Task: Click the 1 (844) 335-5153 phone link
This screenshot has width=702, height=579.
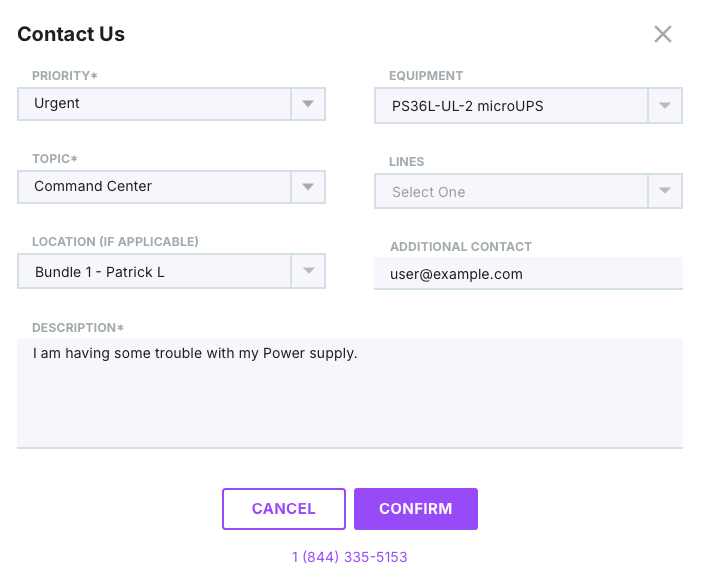Action: [x=350, y=557]
